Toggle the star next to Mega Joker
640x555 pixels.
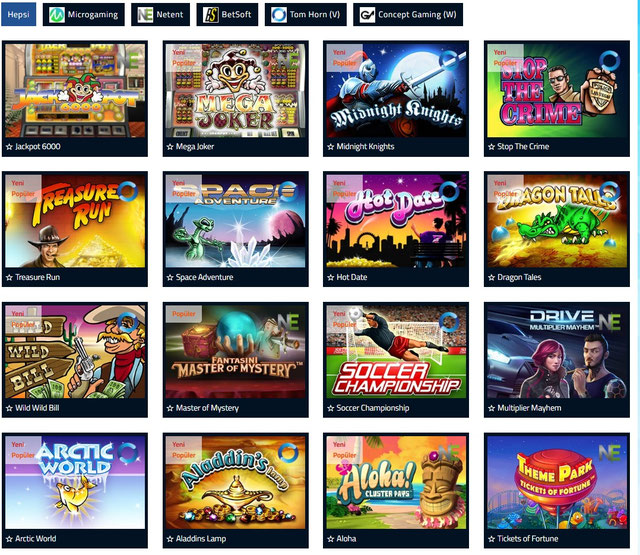tap(170, 147)
